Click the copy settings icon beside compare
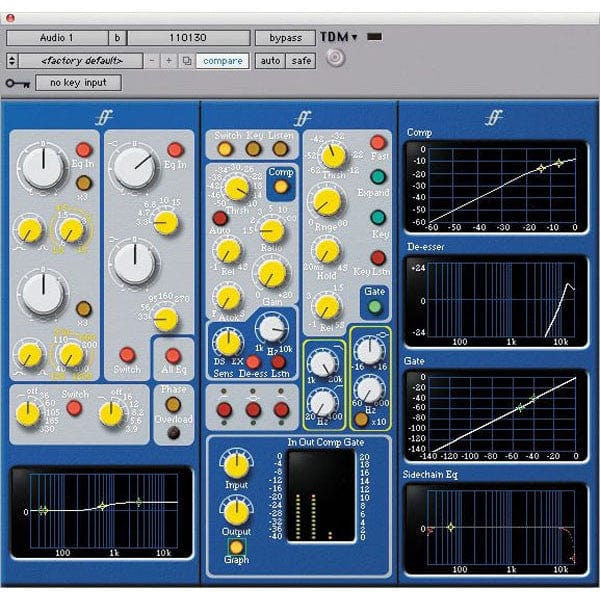The width and height of the screenshot is (601, 601). [187, 61]
